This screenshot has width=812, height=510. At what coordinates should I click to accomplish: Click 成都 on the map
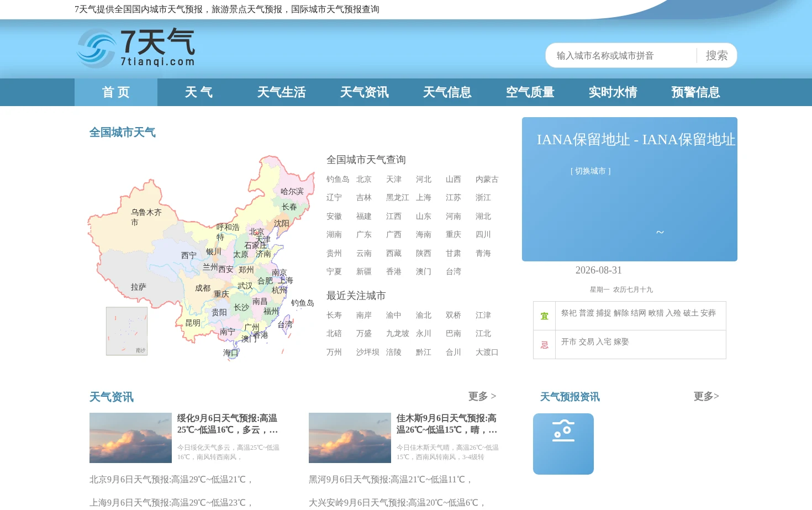pyautogui.click(x=203, y=288)
